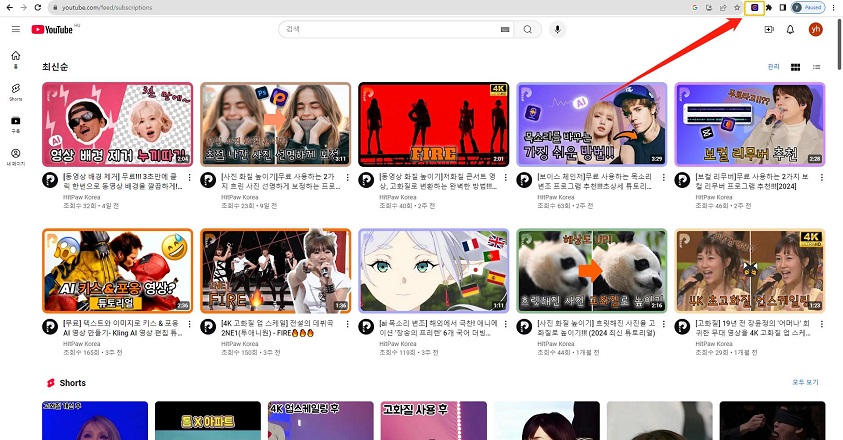This screenshot has width=843, height=440.
Task: Open Home in the left sidebar
Action: (x=16, y=59)
